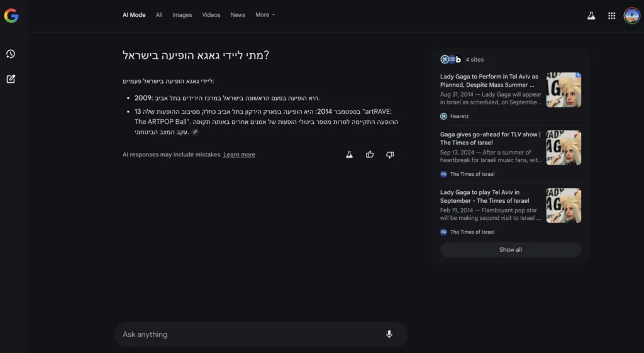Open the Google account avatar

pyautogui.click(x=631, y=16)
